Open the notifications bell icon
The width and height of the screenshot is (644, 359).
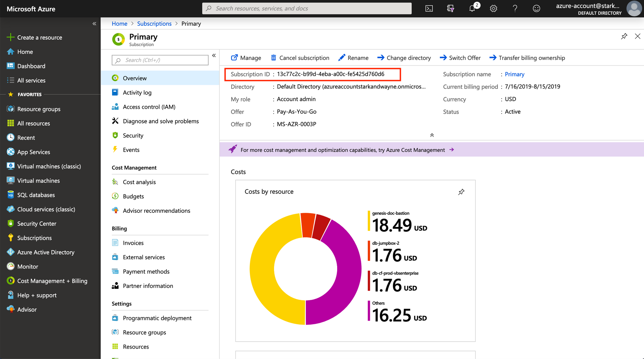pyautogui.click(x=472, y=9)
